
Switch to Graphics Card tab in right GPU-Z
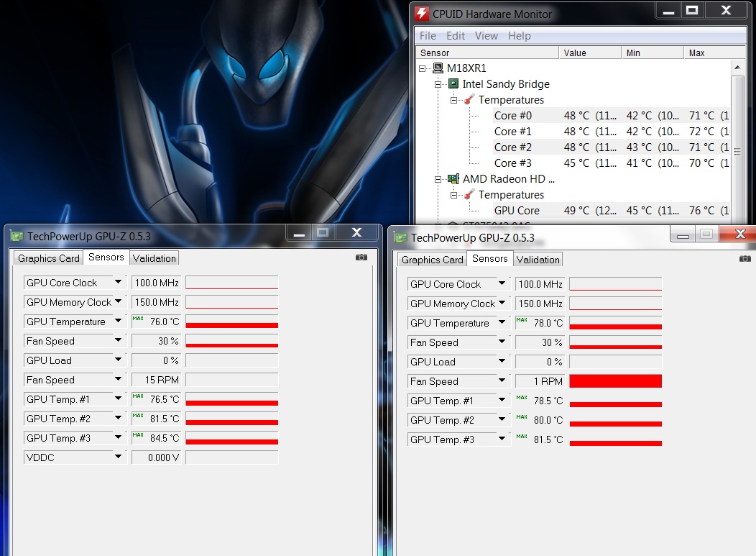[x=433, y=260]
